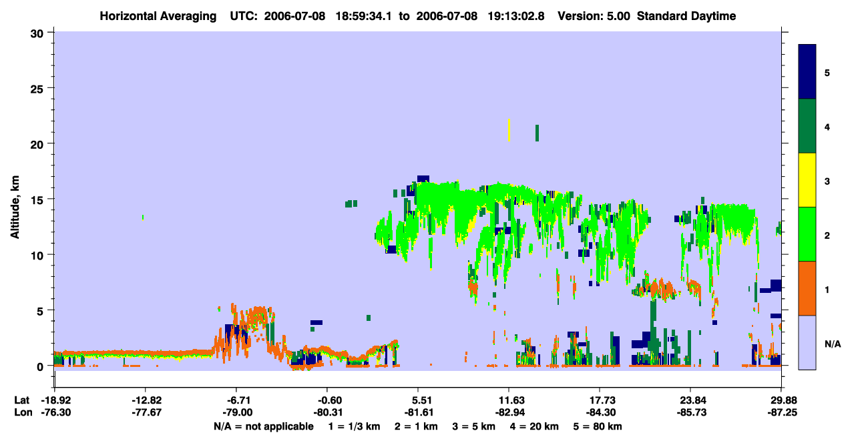
Task: Click the orange colorbar segment labeled 1
Action: (807, 288)
